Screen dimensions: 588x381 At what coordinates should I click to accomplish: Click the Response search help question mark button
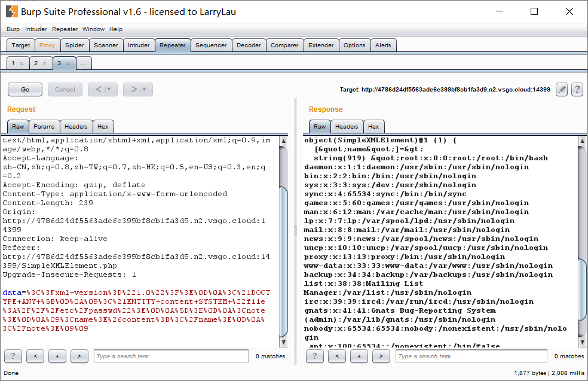pos(315,356)
